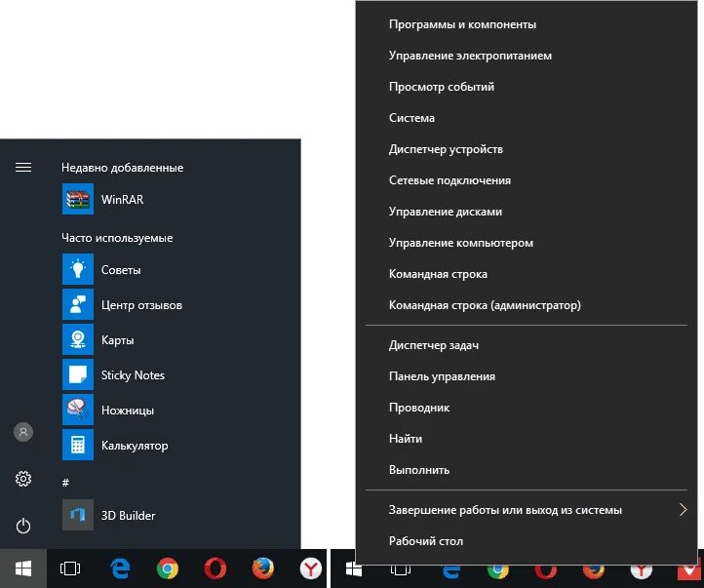Open plain Командная строка entry
The width and height of the screenshot is (704, 588).
[527, 274]
